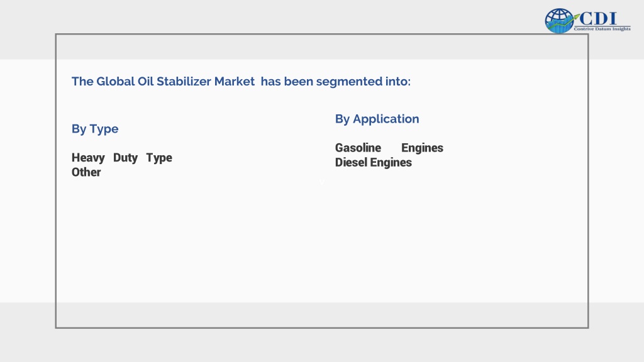This screenshot has width=644, height=362.
Task: Open the "Contrive Datum Insights" tagline
Action: click(x=602, y=29)
